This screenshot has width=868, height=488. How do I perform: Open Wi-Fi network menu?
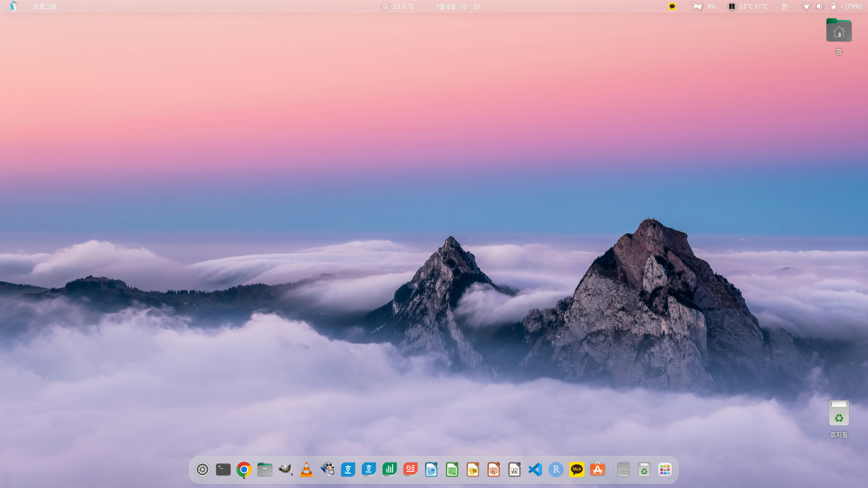pos(806,6)
